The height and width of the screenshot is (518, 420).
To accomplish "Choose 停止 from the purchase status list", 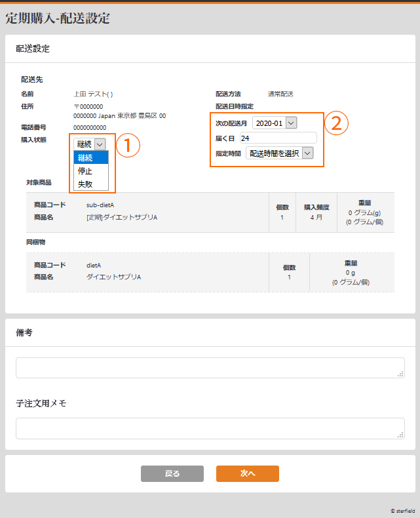I will pyautogui.click(x=91, y=171).
